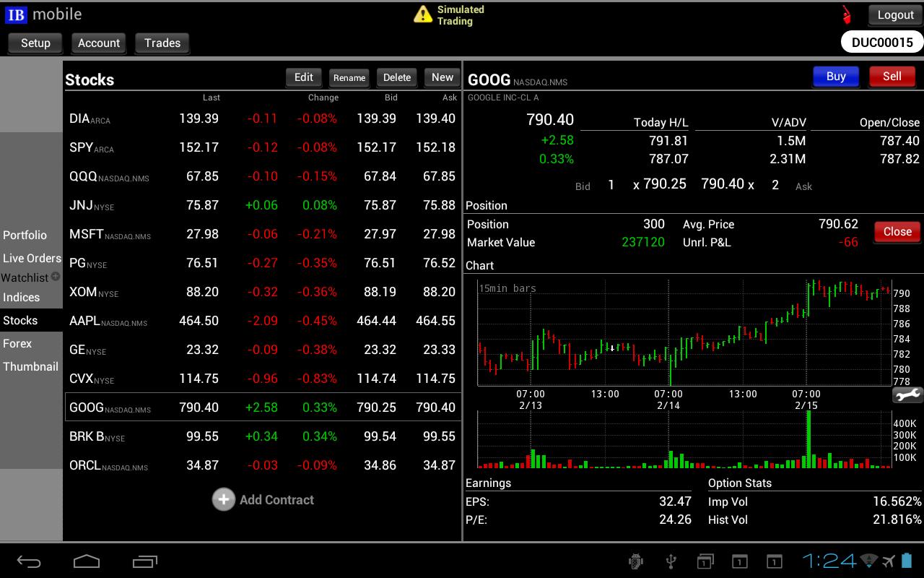
Task: Click the Hist Vol value 21.816%
Action: click(897, 519)
